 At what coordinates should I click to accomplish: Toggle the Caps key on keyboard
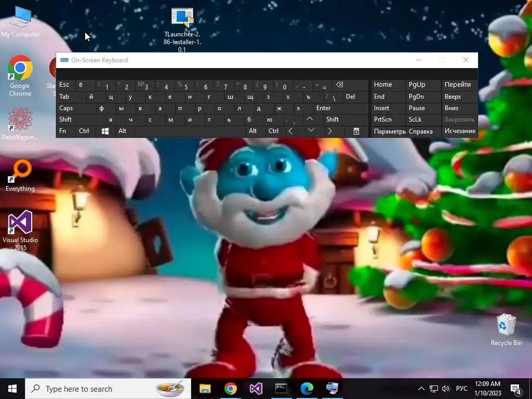(76, 108)
